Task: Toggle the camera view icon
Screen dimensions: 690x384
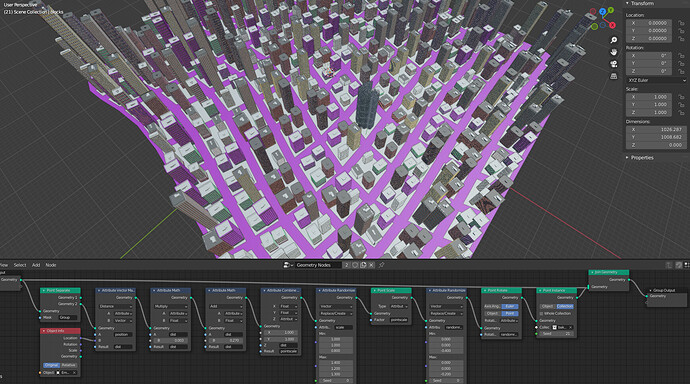Action: click(613, 64)
